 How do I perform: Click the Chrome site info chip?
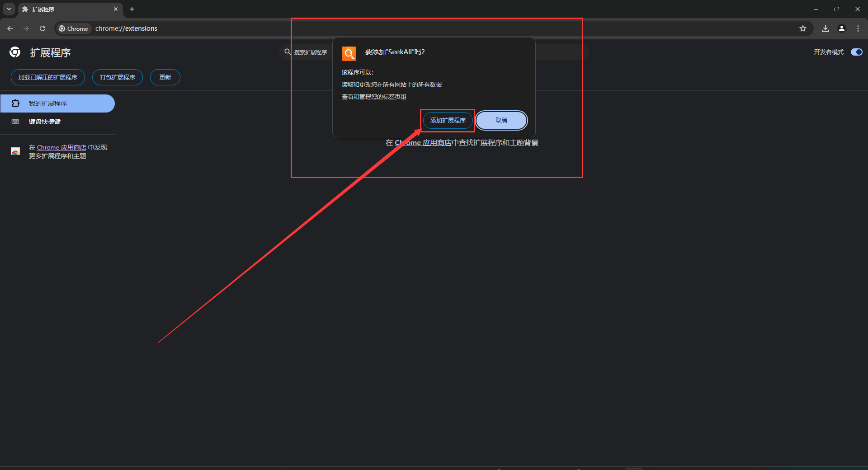click(74, 28)
